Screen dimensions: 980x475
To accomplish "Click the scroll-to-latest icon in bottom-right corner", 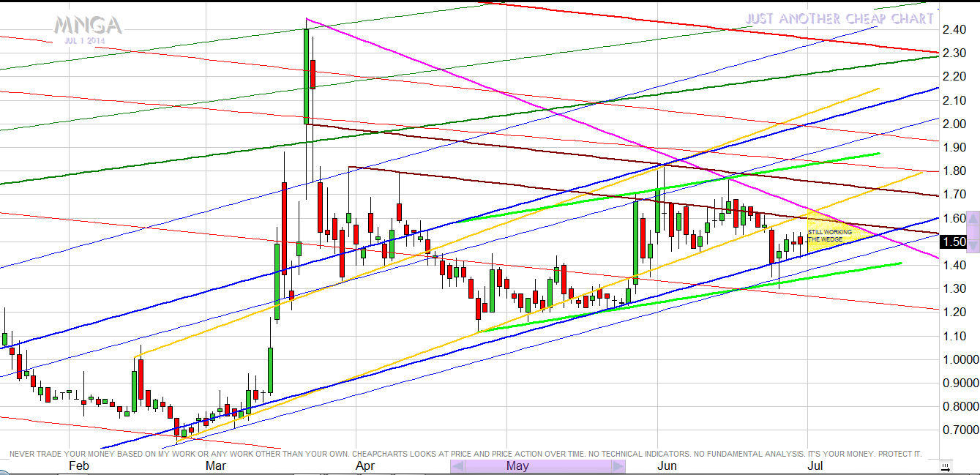I will (946, 466).
